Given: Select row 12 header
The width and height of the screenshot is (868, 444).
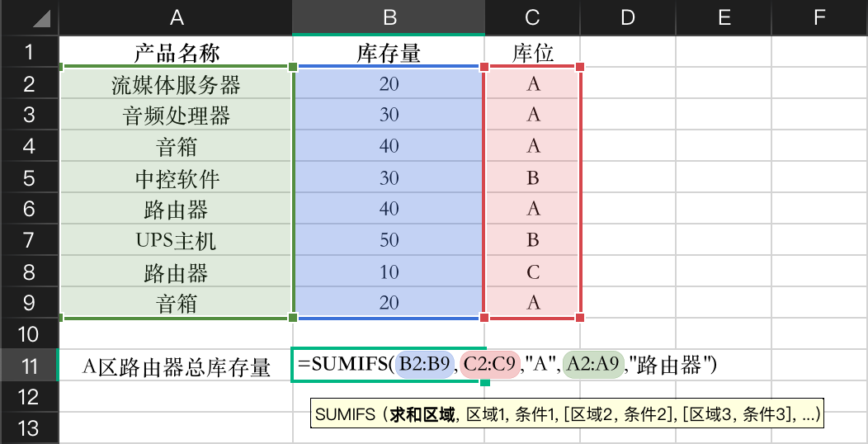Looking at the screenshot, I should coord(29,396).
